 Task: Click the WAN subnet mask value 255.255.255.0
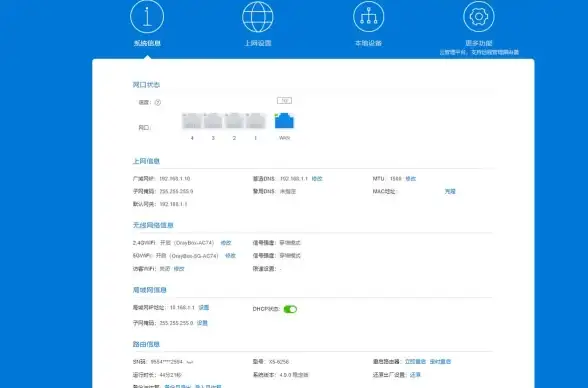coord(176,192)
